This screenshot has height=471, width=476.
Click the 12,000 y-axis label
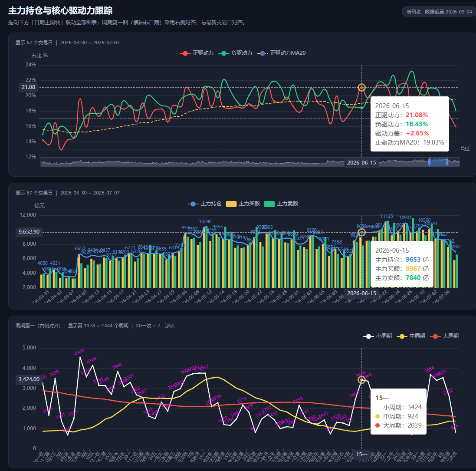click(x=28, y=215)
